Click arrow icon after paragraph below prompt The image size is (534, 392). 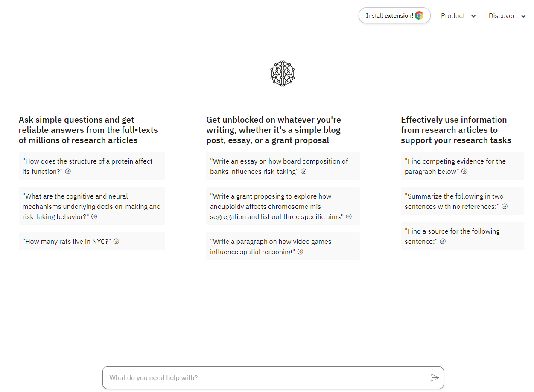tap(464, 171)
